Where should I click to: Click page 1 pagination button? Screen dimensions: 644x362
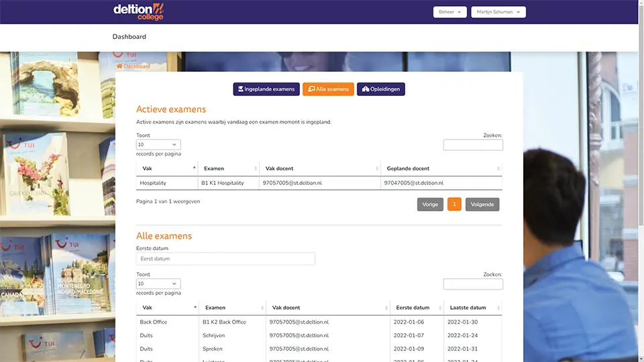click(454, 204)
